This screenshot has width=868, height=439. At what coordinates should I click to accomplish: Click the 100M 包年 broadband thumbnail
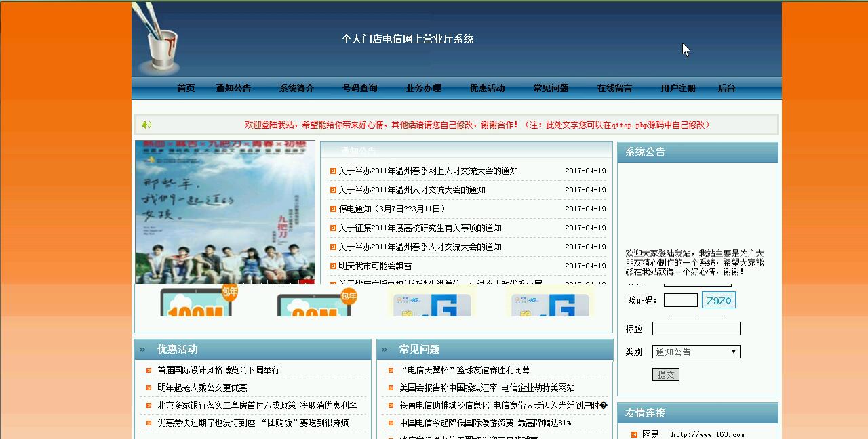(x=199, y=301)
